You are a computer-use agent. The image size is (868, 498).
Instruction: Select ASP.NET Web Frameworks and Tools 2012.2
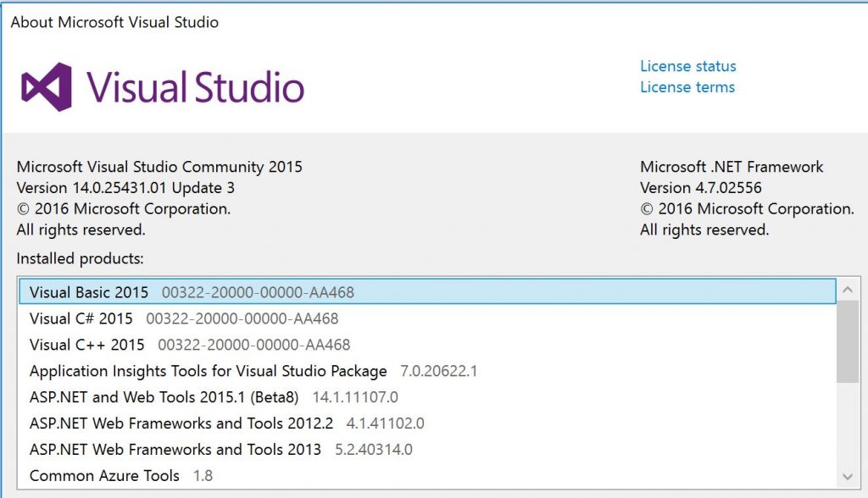[x=427, y=423]
